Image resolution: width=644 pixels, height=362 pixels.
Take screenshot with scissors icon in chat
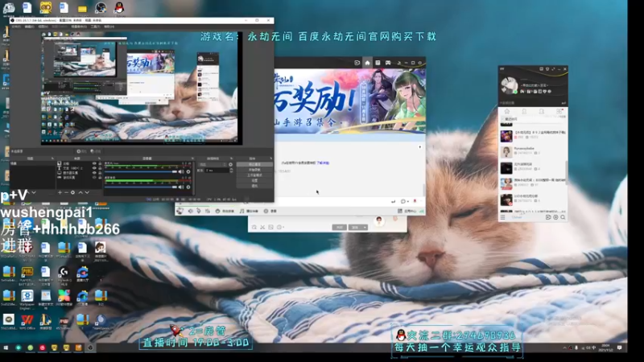point(262,227)
